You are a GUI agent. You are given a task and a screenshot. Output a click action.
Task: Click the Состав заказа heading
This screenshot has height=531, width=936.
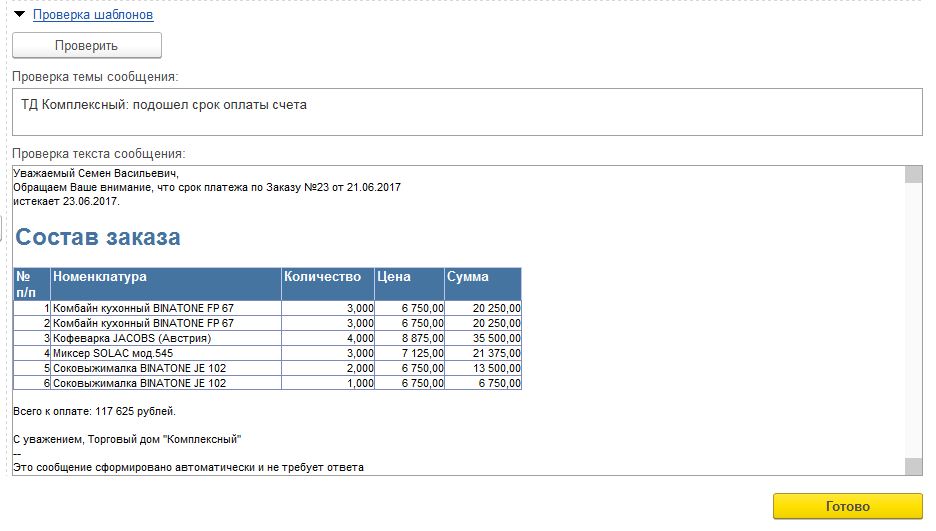98,237
